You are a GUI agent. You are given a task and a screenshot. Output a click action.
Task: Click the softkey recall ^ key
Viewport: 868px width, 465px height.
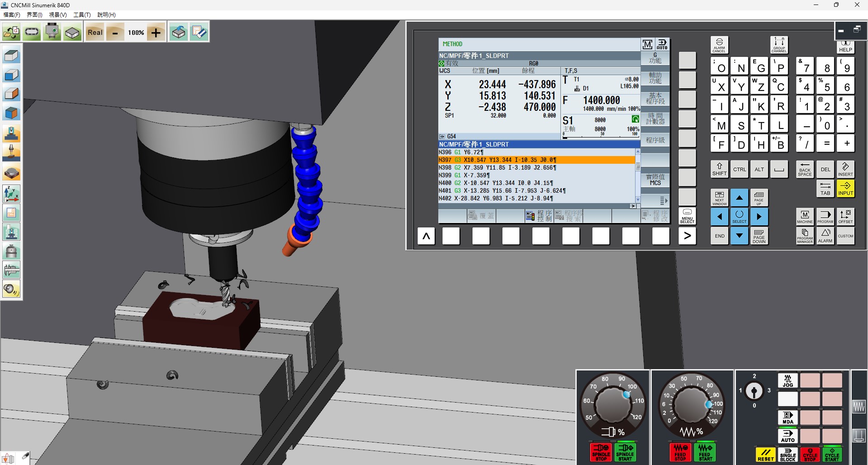click(x=426, y=236)
